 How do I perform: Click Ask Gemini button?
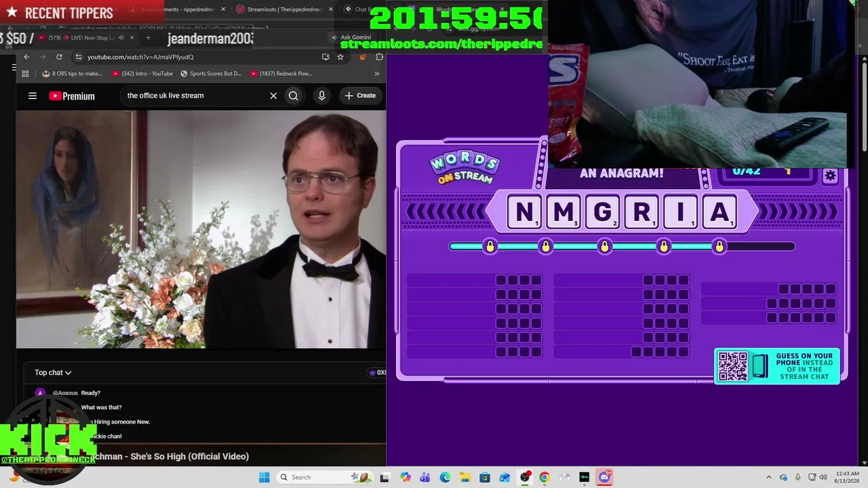click(x=351, y=37)
